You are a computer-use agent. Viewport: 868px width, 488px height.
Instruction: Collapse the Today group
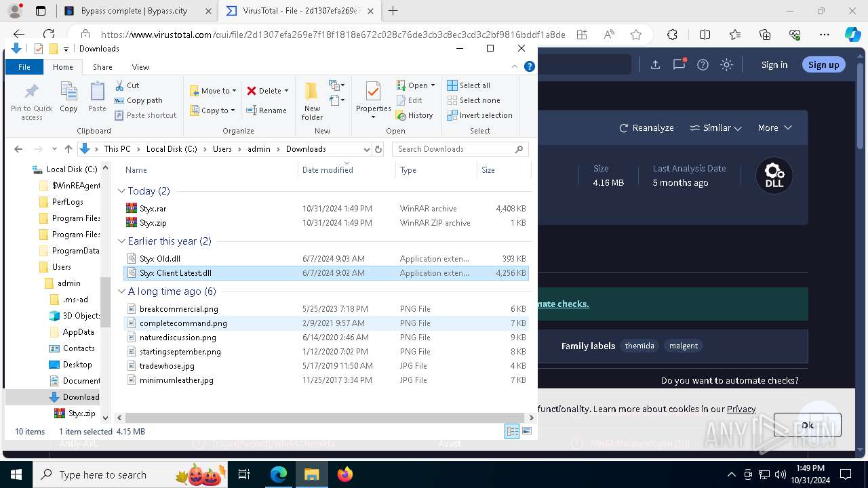122,191
